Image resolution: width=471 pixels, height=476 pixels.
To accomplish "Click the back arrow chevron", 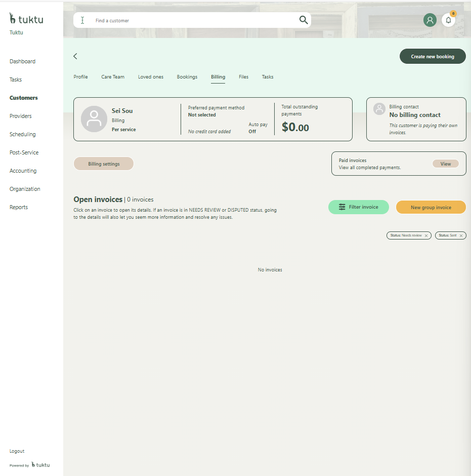I will (x=75, y=56).
